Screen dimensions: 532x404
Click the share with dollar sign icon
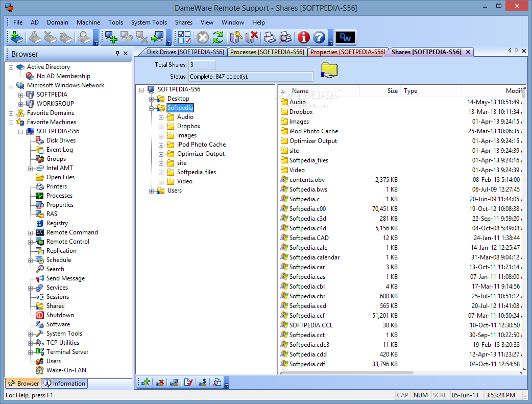tap(203, 383)
